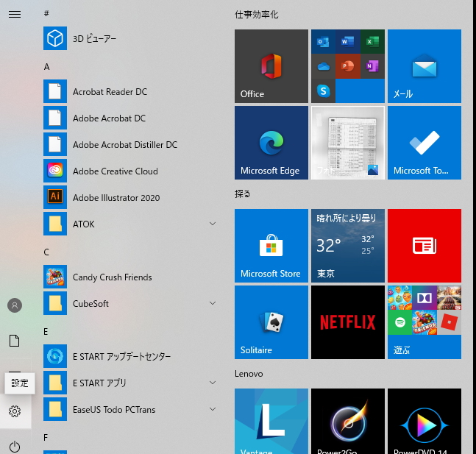
Task: Open the NETFLIX tile
Action: point(348,322)
